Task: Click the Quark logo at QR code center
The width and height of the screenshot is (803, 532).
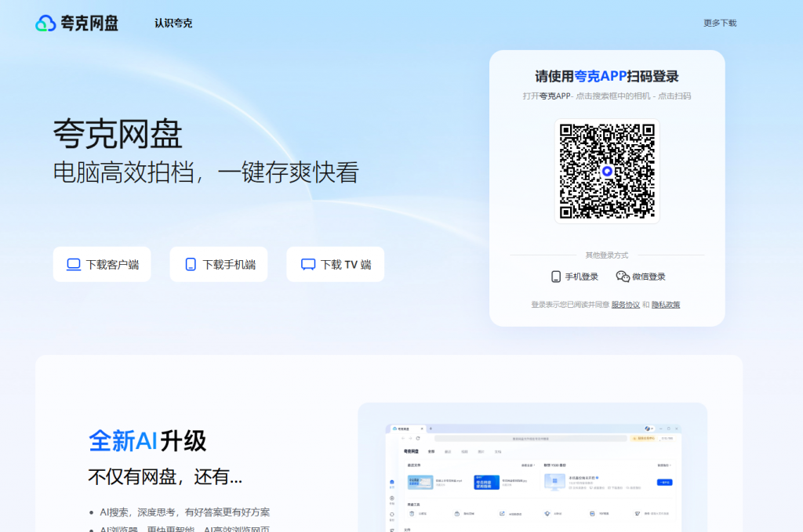Action: tap(607, 169)
